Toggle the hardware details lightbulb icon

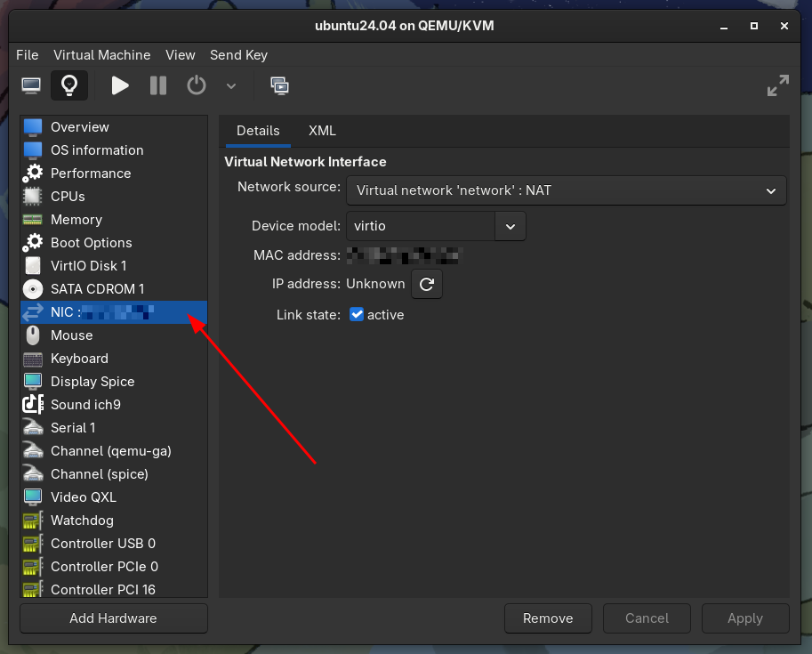[x=69, y=85]
